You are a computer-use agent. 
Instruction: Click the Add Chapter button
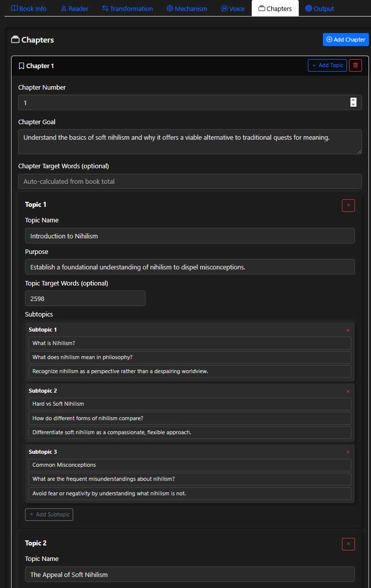click(345, 40)
